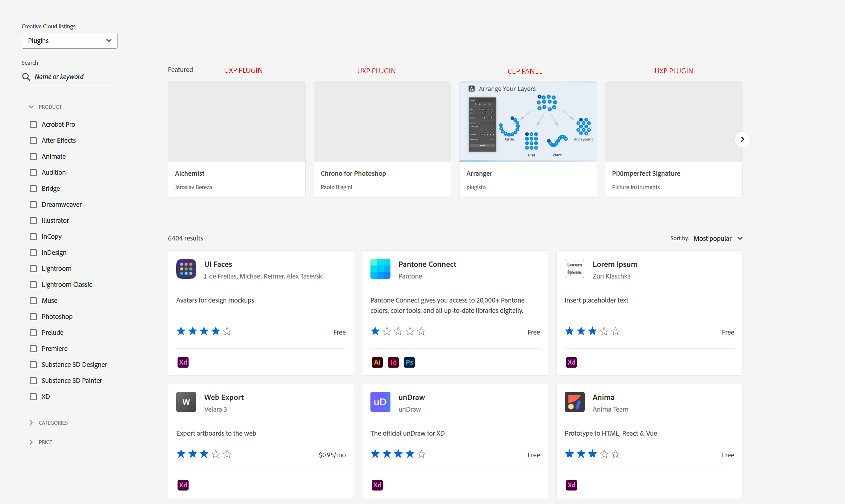Open the Sort by Most popular dropdown
845x504 pixels.
718,238
